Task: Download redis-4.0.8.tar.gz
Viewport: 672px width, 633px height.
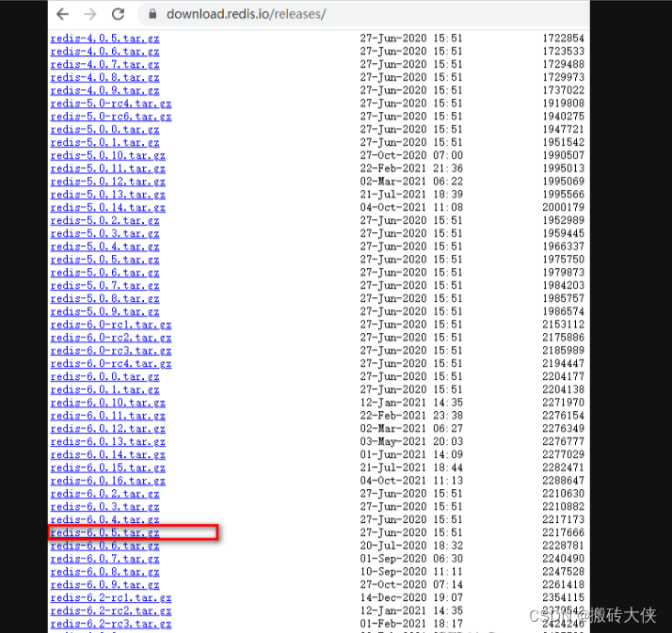Action: pyautogui.click(x=105, y=77)
